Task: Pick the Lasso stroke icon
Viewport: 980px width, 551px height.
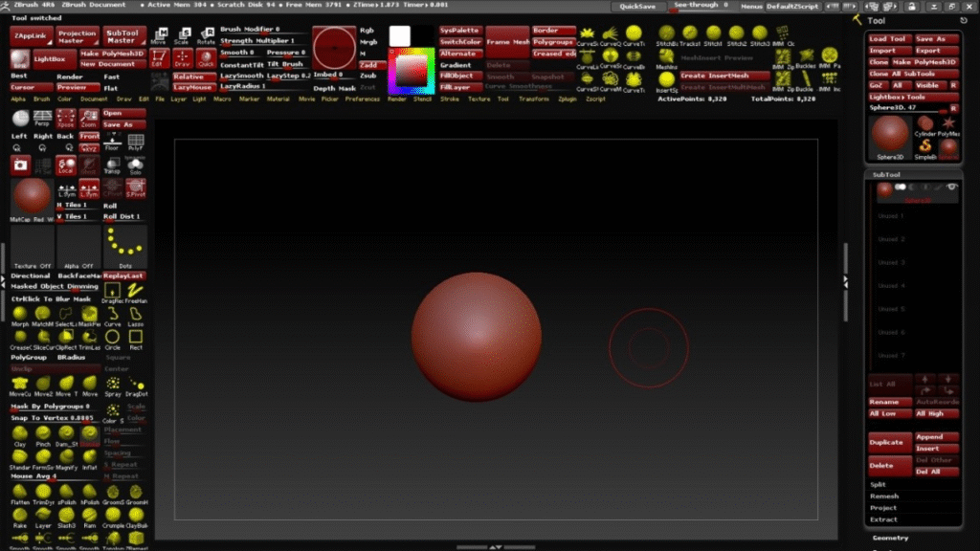Action: click(135, 313)
